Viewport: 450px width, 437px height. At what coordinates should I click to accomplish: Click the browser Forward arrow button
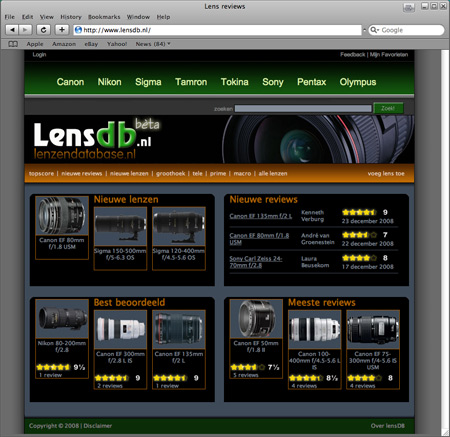pos(25,30)
